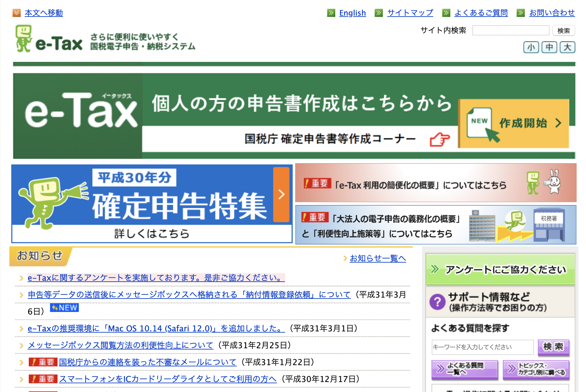Screen dimensions: 586x392
Task: Jump to main content via 本文へ移動
Action: coord(44,13)
